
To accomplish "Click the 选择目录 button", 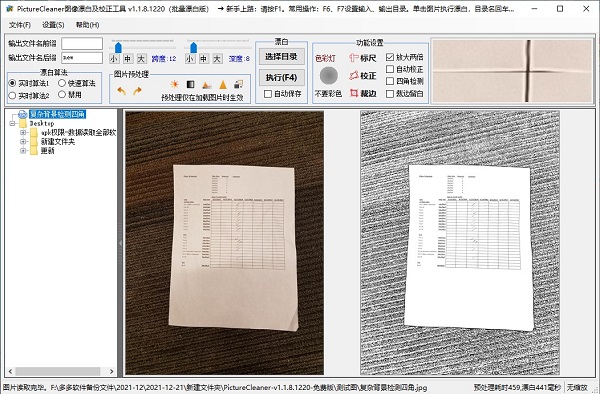I will pos(282,57).
